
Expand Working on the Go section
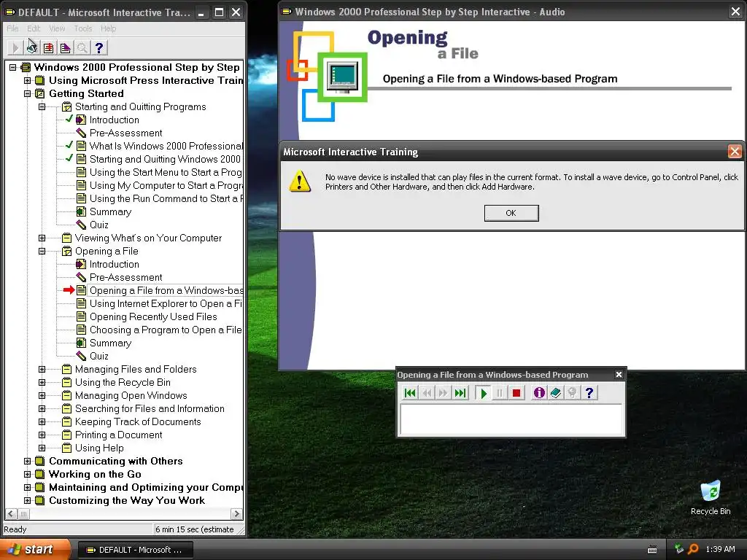pyautogui.click(x=28, y=474)
